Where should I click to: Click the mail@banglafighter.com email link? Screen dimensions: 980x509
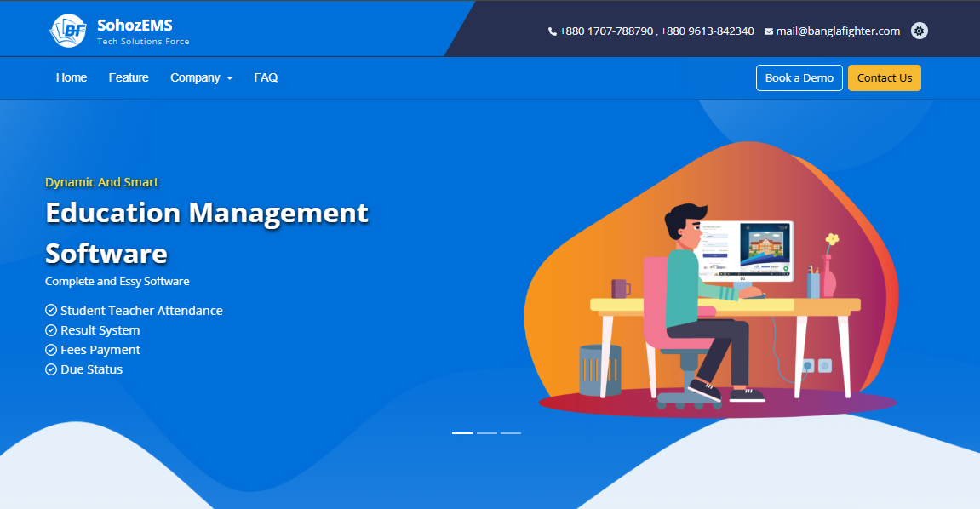(838, 31)
